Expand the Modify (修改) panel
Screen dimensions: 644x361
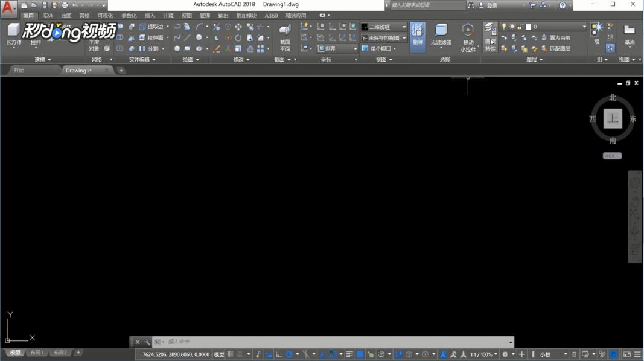241,60
